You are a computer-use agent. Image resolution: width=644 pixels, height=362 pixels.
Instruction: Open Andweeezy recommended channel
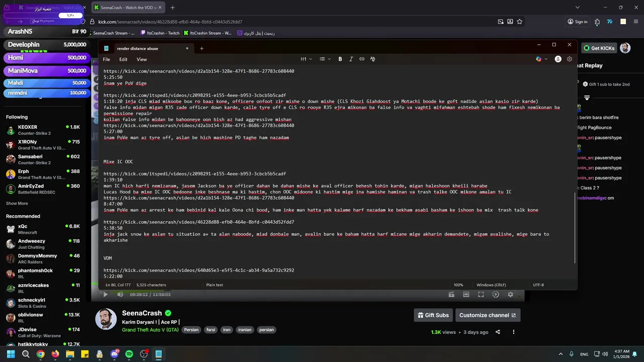pos(43,244)
